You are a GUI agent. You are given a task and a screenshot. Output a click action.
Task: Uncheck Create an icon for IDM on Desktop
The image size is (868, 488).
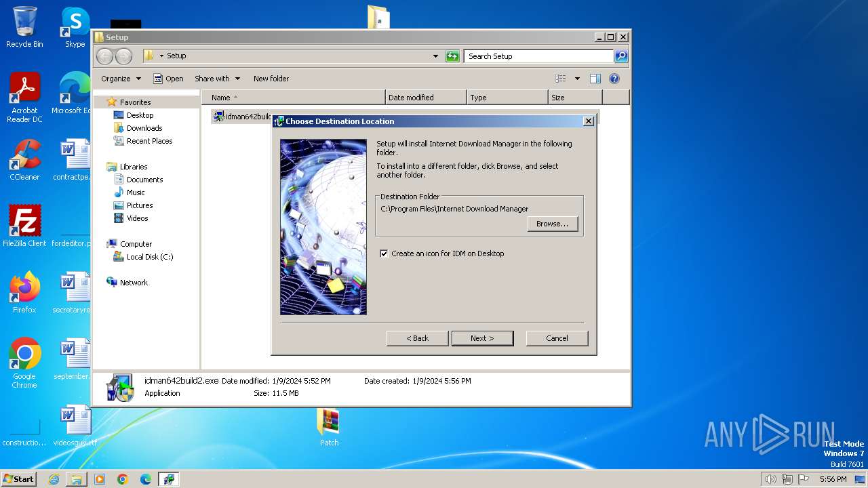[384, 253]
